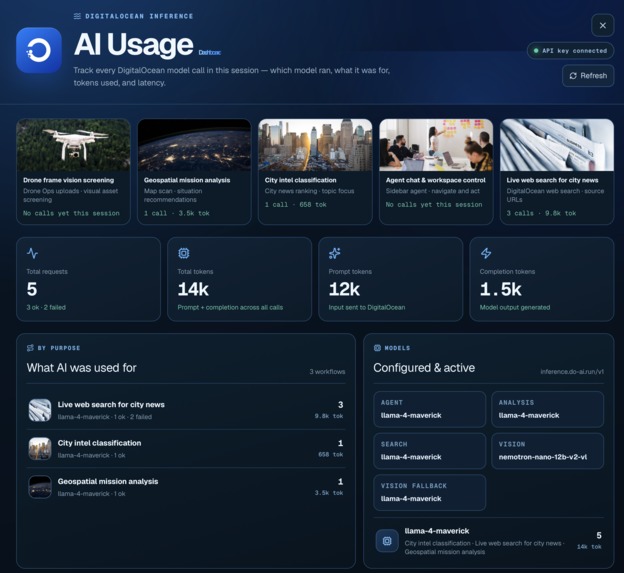
Task: Click the By Purpose section icon
Action: 30,348
